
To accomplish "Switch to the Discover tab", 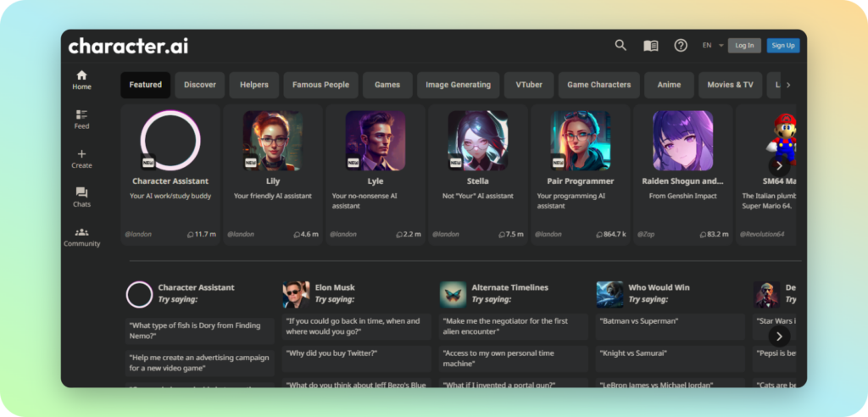I will point(200,85).
